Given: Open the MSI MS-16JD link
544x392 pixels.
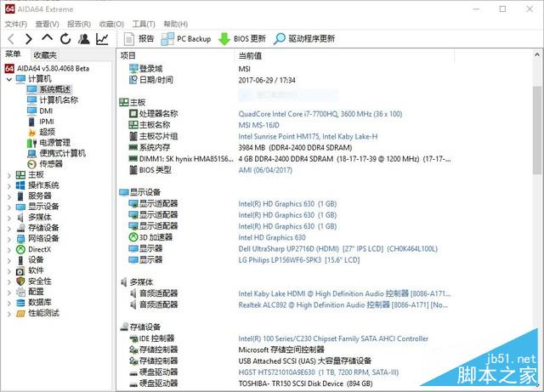Looking at the screenshot, I should [258, 125].
